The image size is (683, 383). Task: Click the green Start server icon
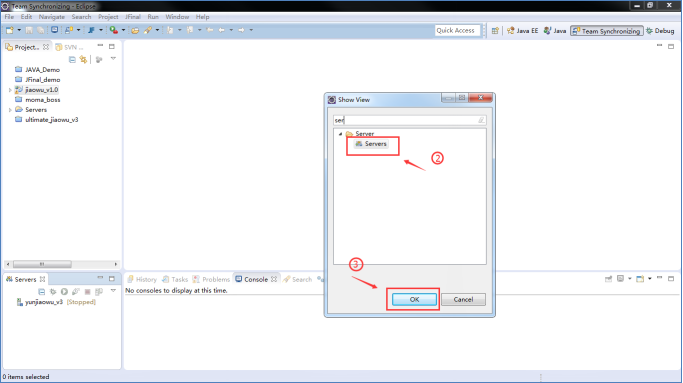pyautogui.click(x=64, y=291)
